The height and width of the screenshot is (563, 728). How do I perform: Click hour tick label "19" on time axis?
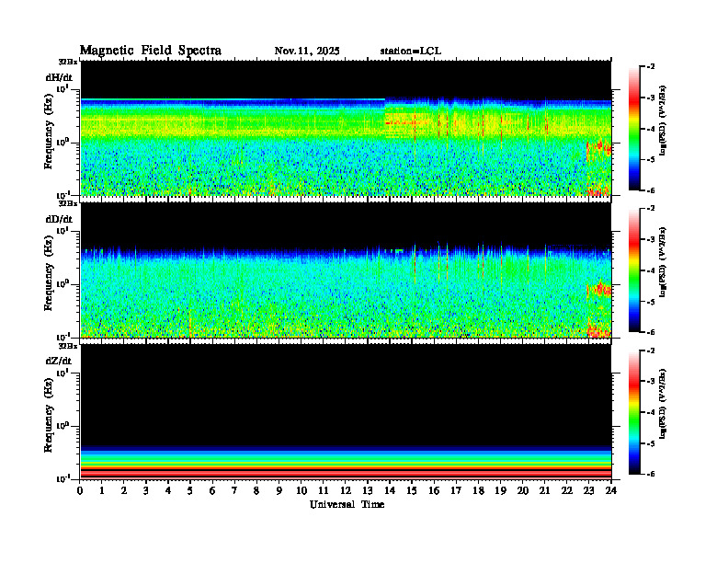[500, 491]
